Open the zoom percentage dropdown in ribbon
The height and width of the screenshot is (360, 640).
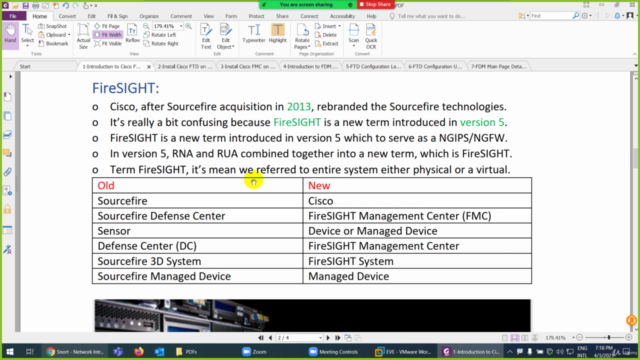[x=181, y=26]
